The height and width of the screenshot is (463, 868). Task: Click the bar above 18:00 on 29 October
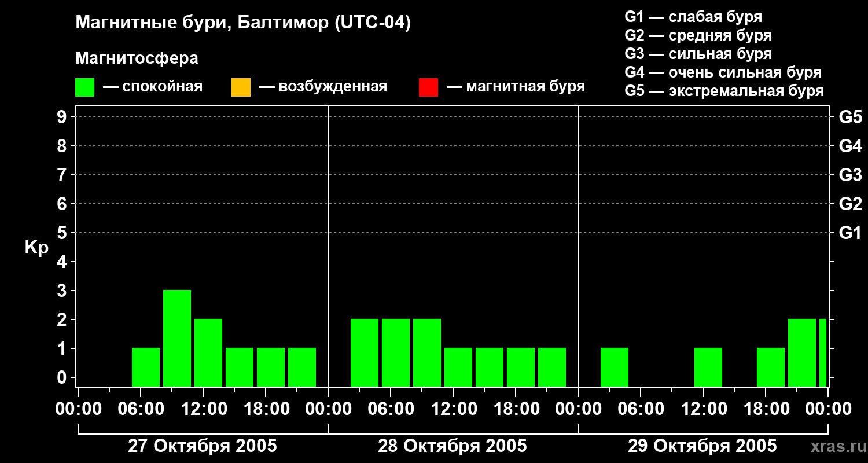771,367
